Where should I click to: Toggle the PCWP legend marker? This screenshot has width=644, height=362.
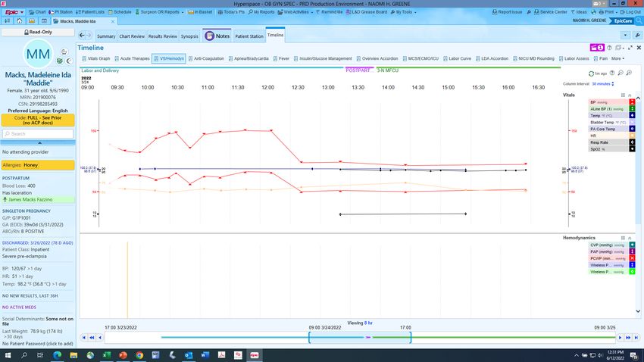click(x=632, y=258)
